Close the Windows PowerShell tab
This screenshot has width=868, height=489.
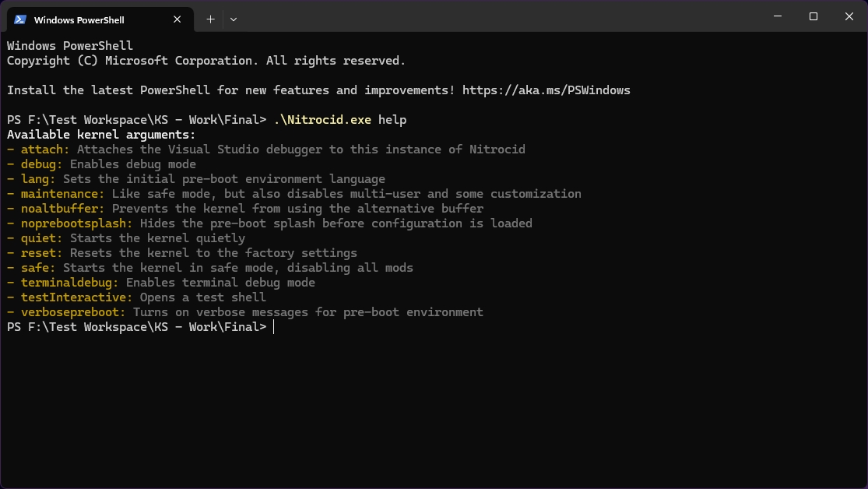pyautogui.click(x=179, y=19)
